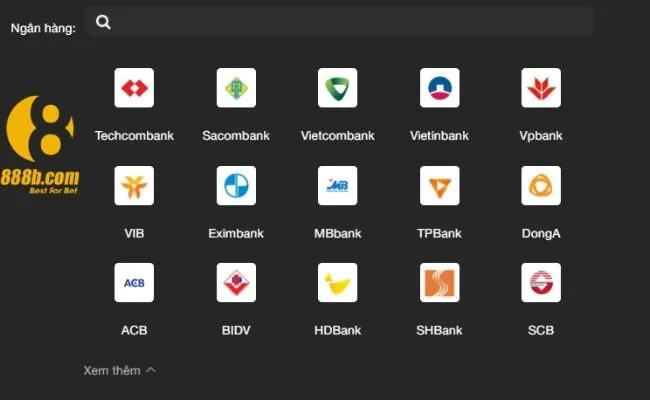This screenshot has height=400, width=650.
Task: Click the Techcombank text label
Action: click(134, 136)
